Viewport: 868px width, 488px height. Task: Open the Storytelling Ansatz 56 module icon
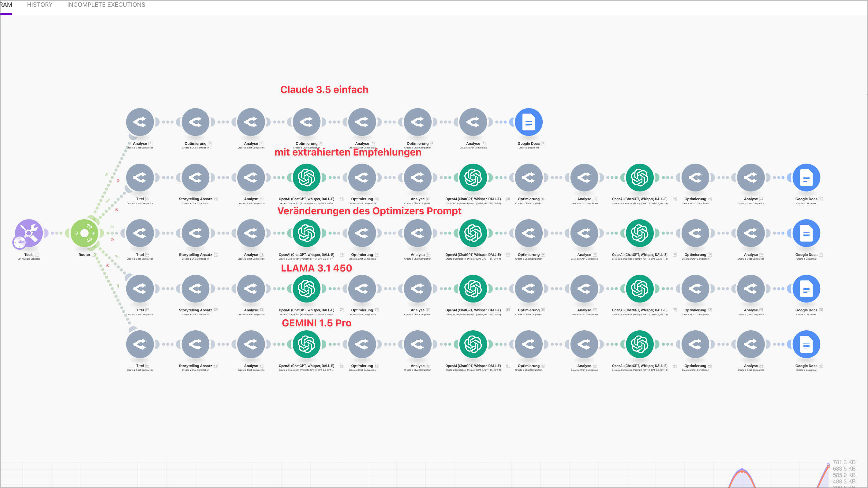pos(196,344)
